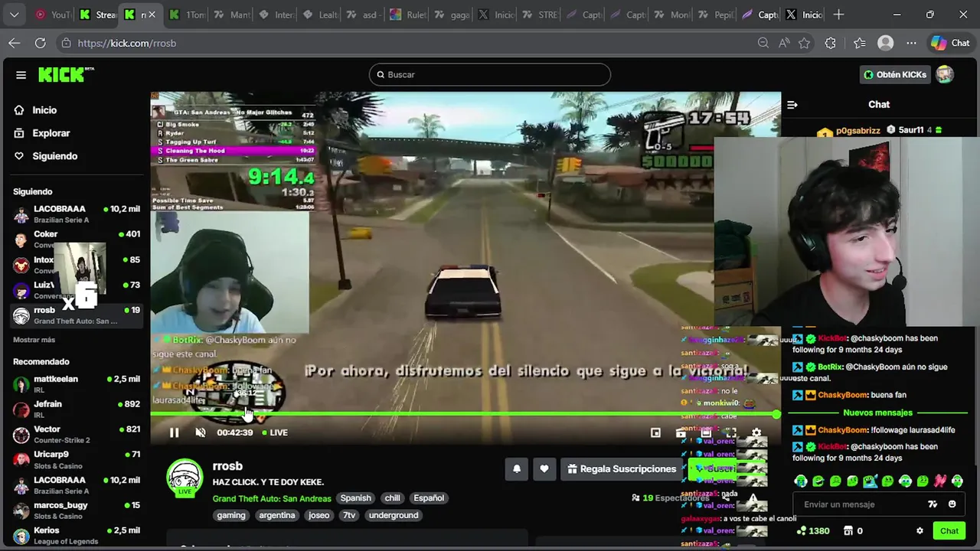
Task: Open rrosb channel avatar
Action: tap(185, 478)
